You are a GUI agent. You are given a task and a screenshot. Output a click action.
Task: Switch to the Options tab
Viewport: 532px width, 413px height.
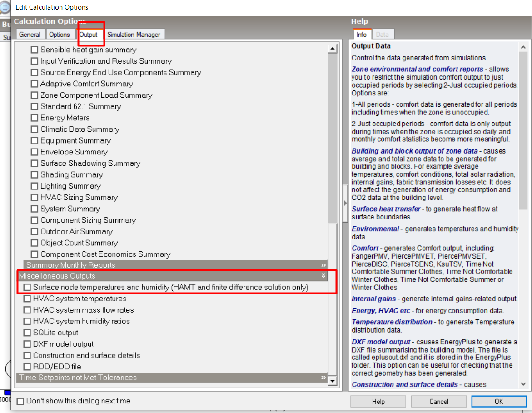coord(60,35)
